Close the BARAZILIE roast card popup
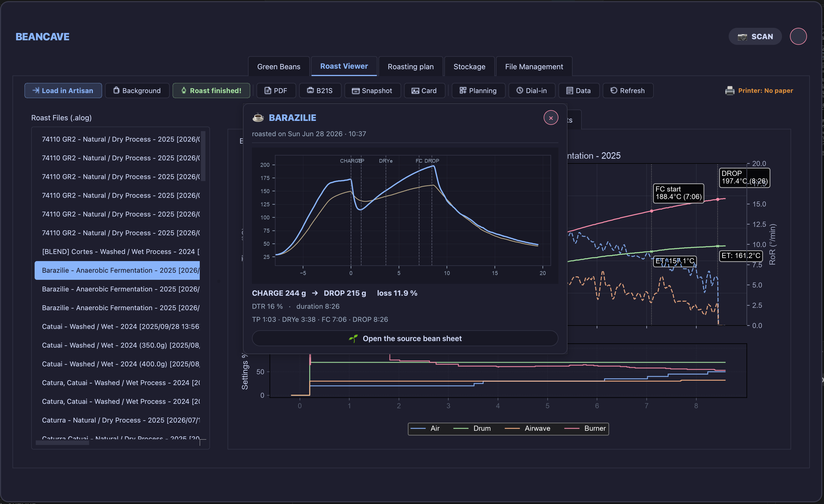 click(x=551, y=118)
